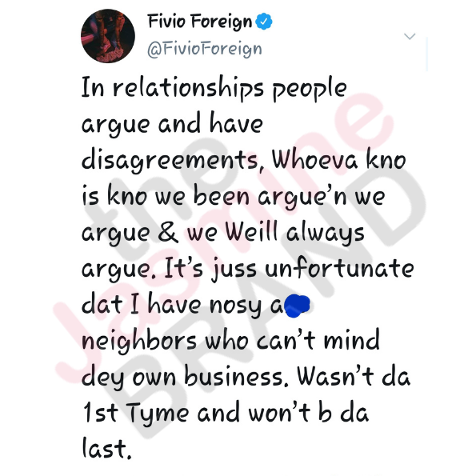The height and width of the screenshot is (476, 476).
Task: Click the faint vertical bar beside the chevron
Action: point(427,54)
